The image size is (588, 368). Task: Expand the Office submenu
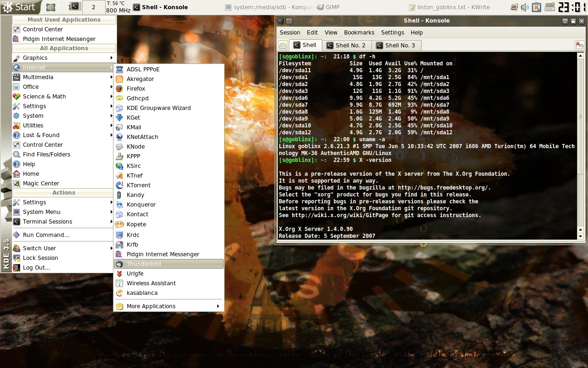click(x=64, y=87)
